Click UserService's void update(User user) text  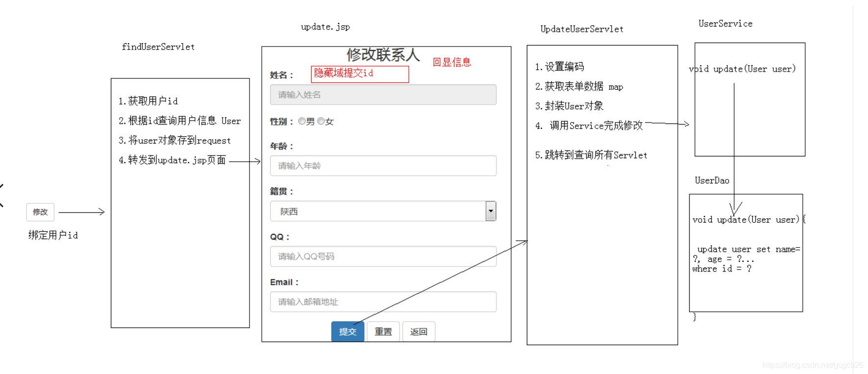tap(743, 69)
